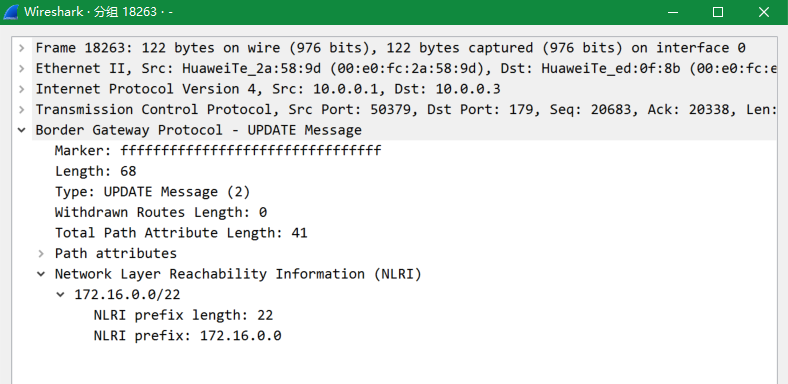Expand Internet Protocol Version 4 details
This screenshot has width=788, height=384.
[x=21, y=89]
